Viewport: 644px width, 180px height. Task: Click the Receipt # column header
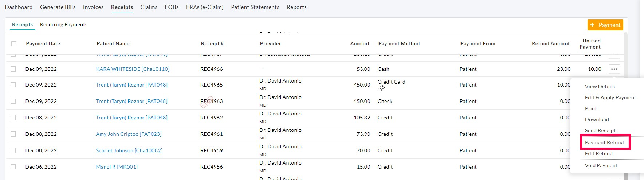coord(212,43)
